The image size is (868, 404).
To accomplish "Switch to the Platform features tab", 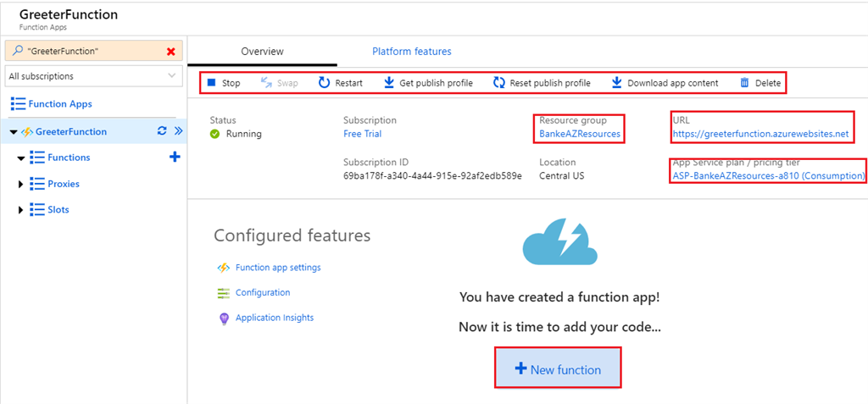I will 411,52.
